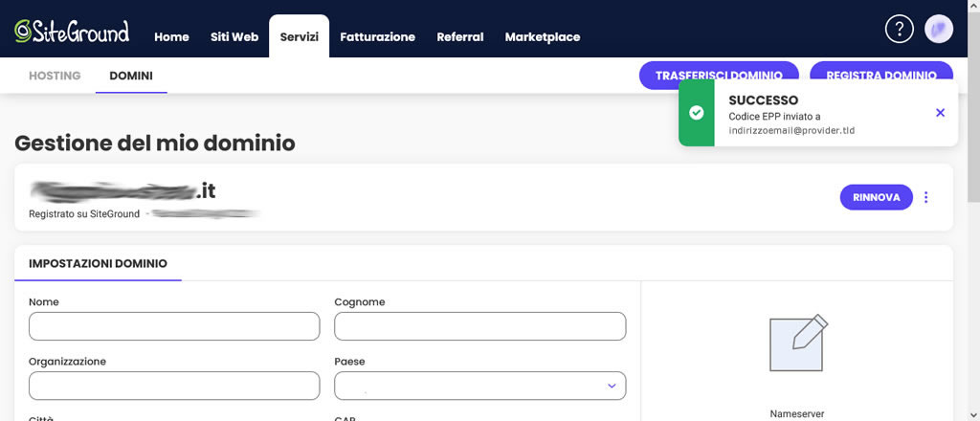Click the 'Registrato su SiteGround' text
This screenshot has width=980, height=421.
click(x=84, y=213)
